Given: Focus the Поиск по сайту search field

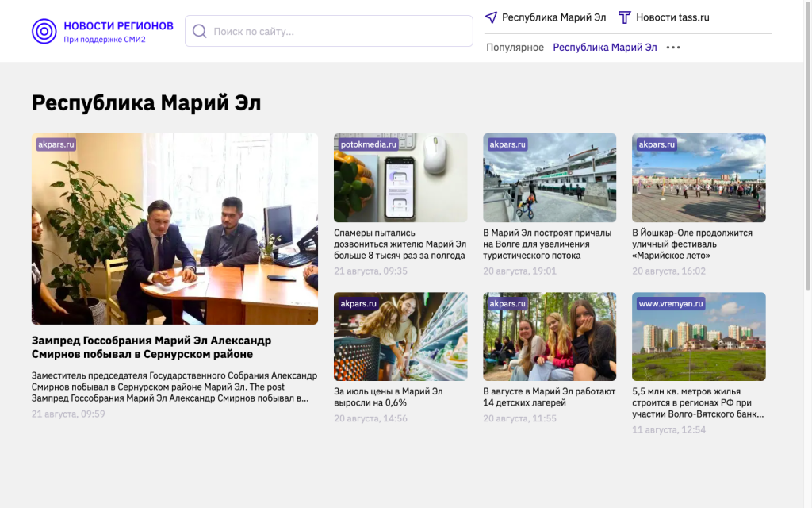Looking at the screenshot, I should click(329, 31).
